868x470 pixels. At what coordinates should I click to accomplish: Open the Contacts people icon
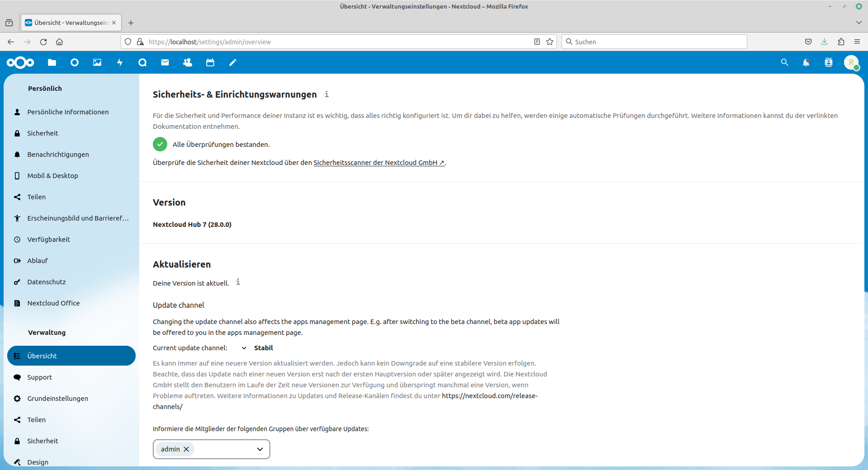[x=188, y=62]
